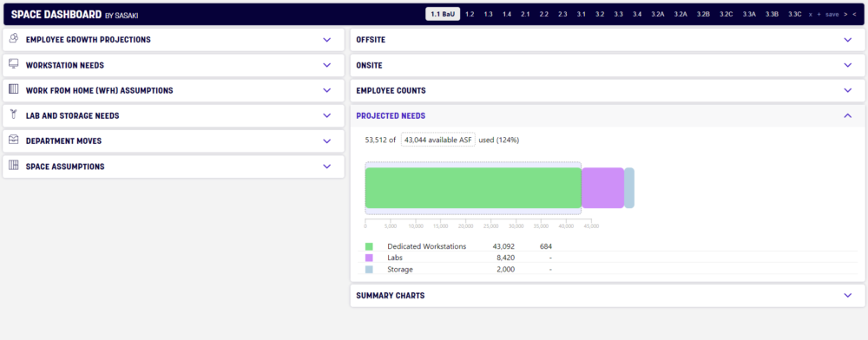Open the Workstation Needs chevron
The image size is (868, 340).
[326, 65]
